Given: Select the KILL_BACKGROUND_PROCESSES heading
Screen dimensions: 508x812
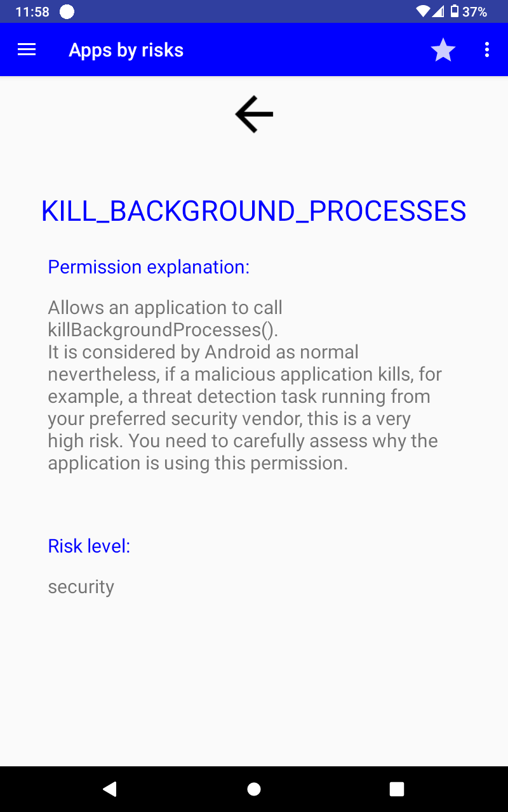Looking at the screenshot, I should pos(254,211).
